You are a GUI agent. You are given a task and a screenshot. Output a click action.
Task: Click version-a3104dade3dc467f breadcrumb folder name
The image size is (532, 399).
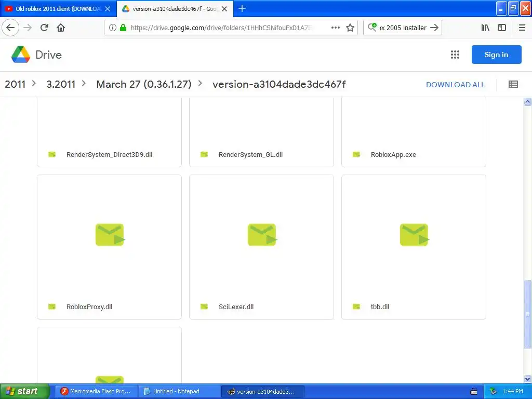279,84
